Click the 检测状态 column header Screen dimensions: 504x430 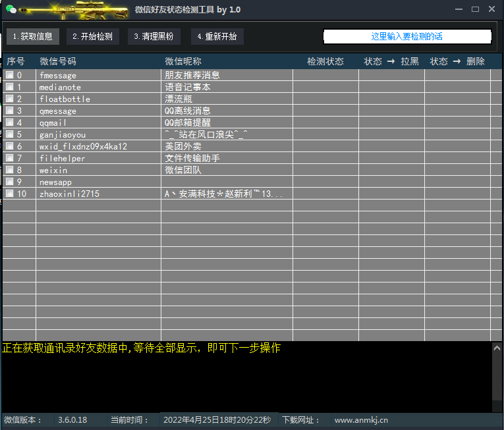pos(325,61)
